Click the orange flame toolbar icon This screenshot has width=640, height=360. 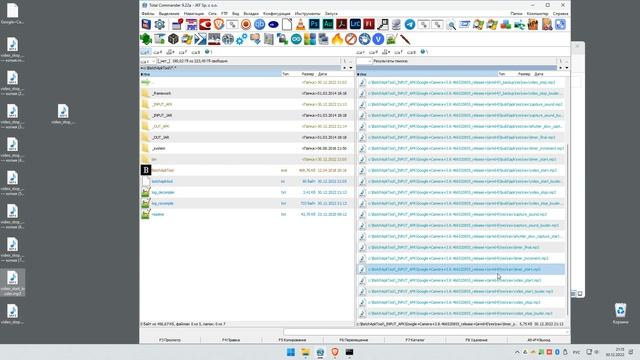coord(337,39)
